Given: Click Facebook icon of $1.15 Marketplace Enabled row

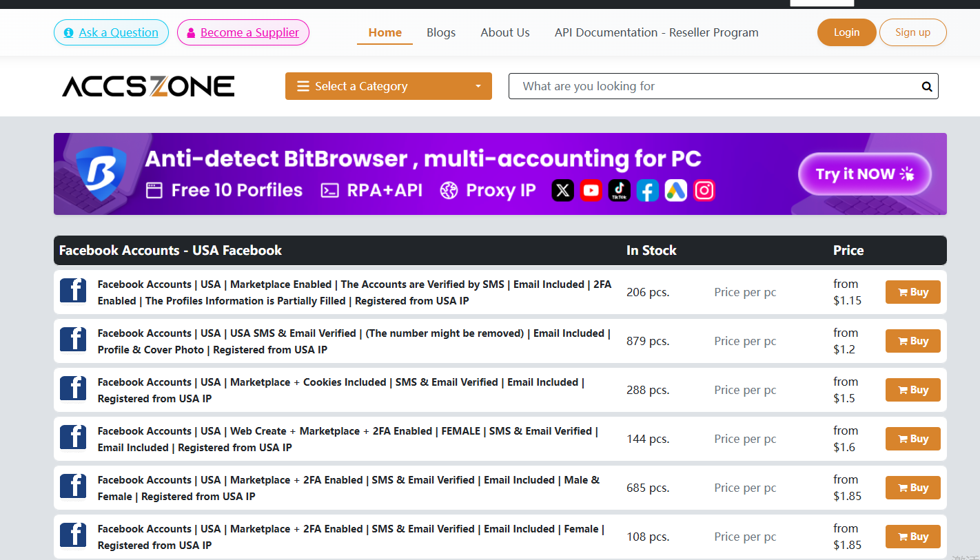Looking at the screenshot, I should tap(73, 291).
